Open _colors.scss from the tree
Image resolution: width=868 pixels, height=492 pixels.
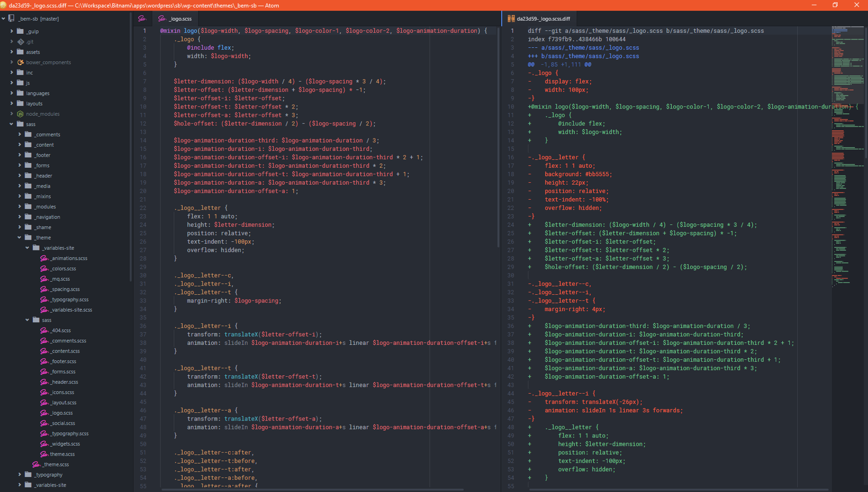(63, 269)
